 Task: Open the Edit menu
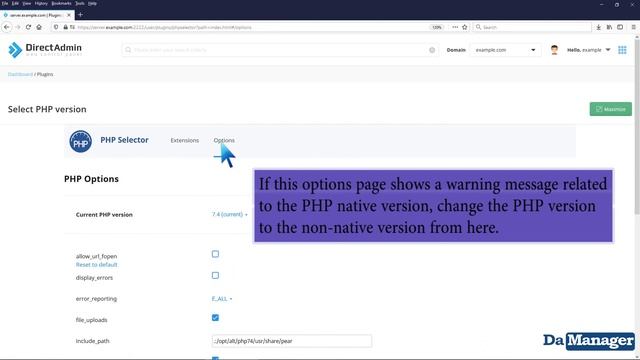click(x=15, y=3)
